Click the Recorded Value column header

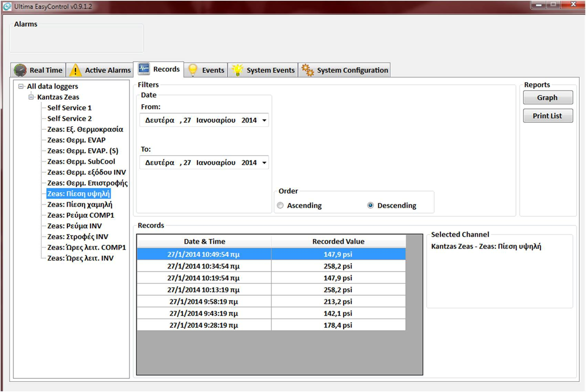(x=338, y=242)
